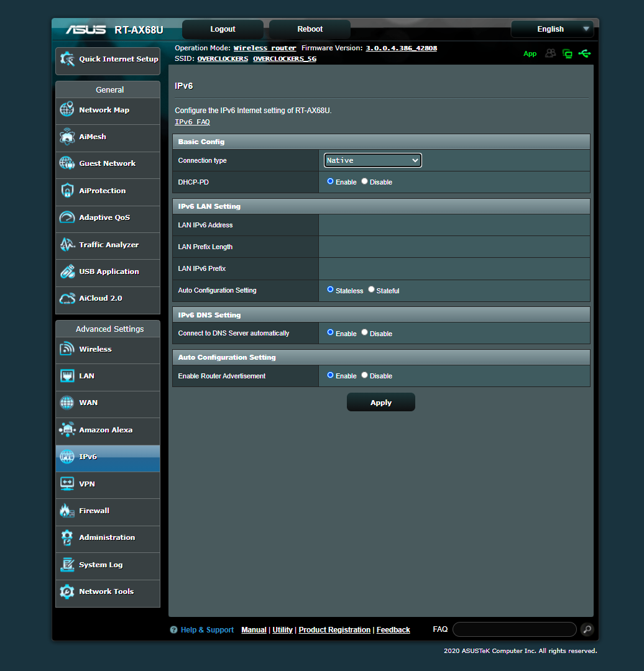Click the AiMesh sidebar icon
This screenshot has width=644, height=671.
click(x=67, y=137)
